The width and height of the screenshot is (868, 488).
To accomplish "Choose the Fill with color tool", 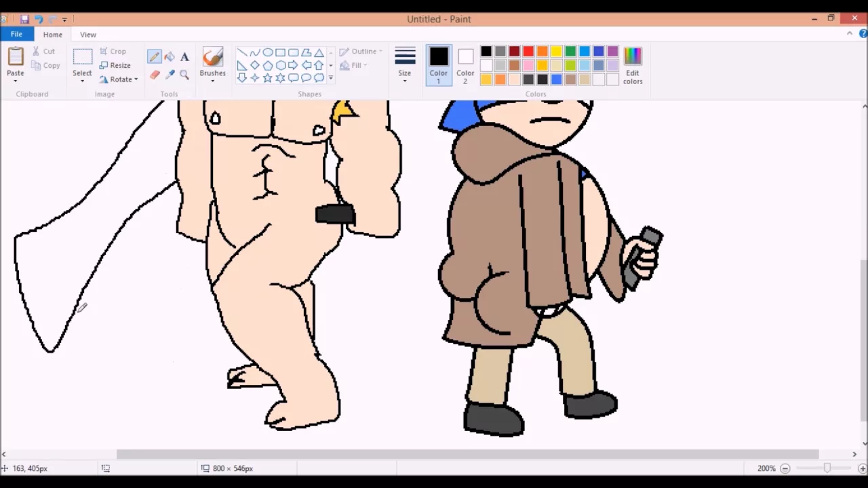I will click(170, 56).
